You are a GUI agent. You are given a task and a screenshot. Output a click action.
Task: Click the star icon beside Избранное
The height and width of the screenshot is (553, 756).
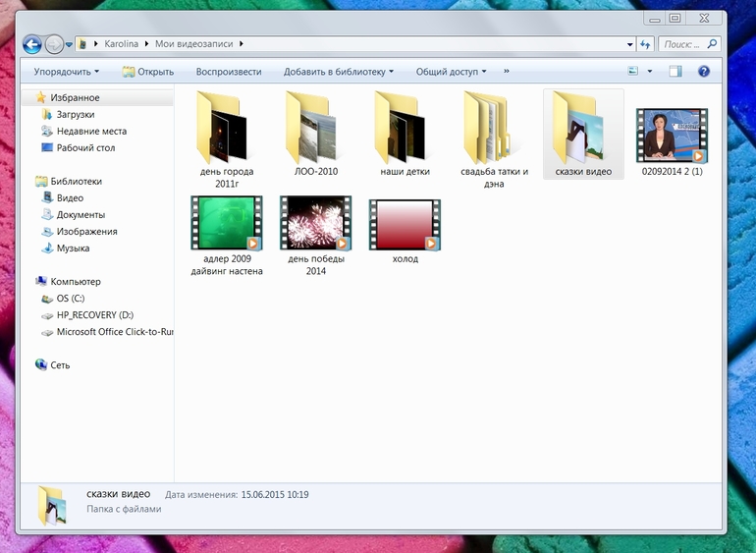coord(41,97)
